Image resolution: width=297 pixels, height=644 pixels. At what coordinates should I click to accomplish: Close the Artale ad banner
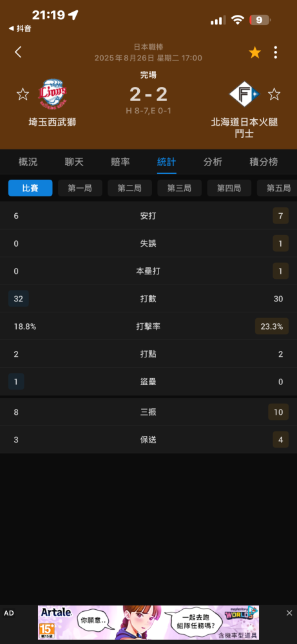click(x=289, y=613)
